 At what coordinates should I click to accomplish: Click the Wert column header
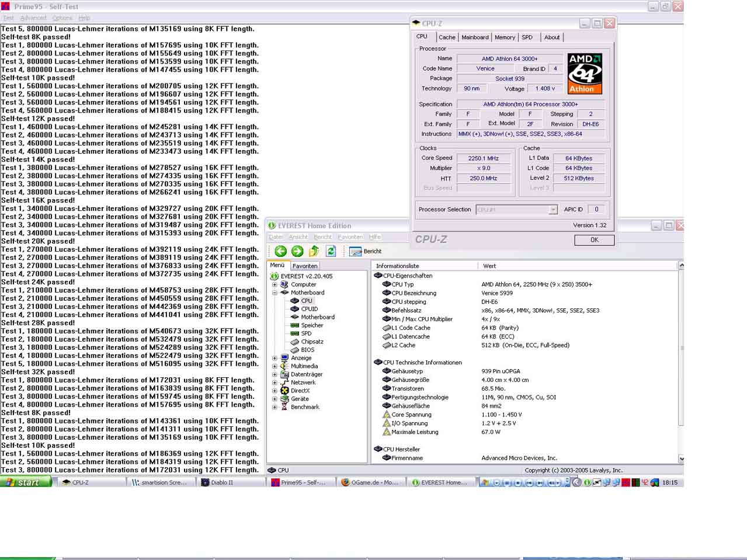click(x=577, y=266)
